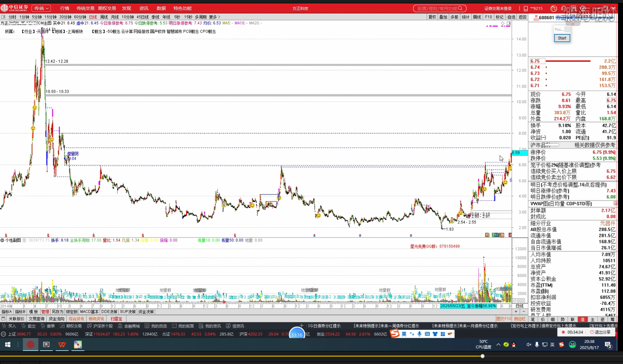Click the 复权 toolbar button
This screenshot has height=364, width=623.
click(x=432, y=17)
